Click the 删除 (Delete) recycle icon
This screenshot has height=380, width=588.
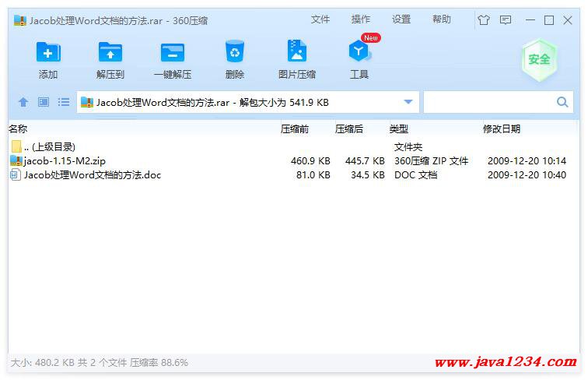tap(235, 51)
